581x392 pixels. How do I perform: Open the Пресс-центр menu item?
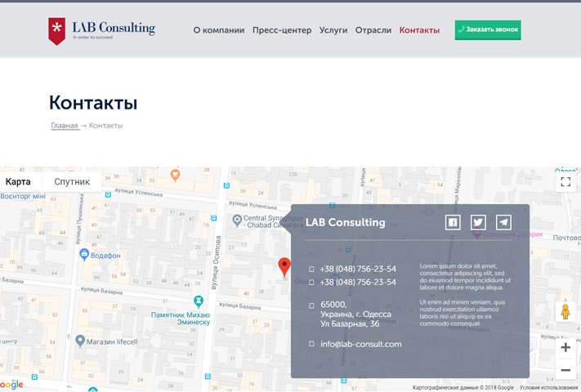282,30
